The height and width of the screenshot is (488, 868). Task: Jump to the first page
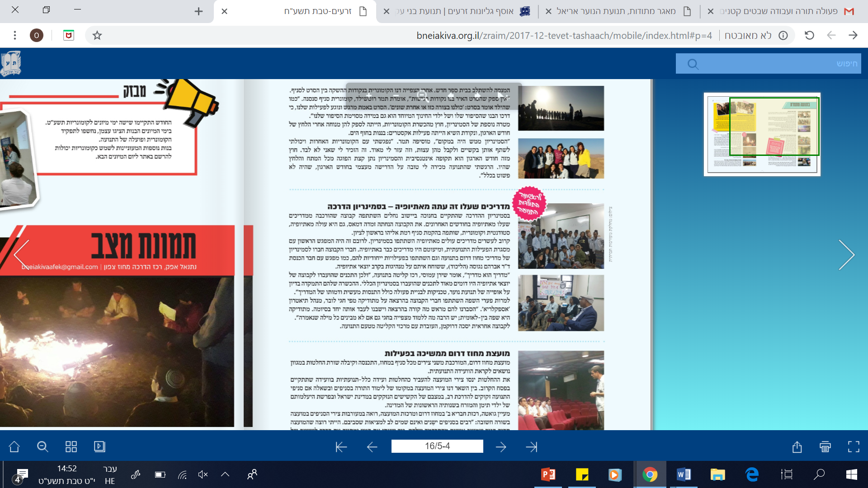pos(341,447)
